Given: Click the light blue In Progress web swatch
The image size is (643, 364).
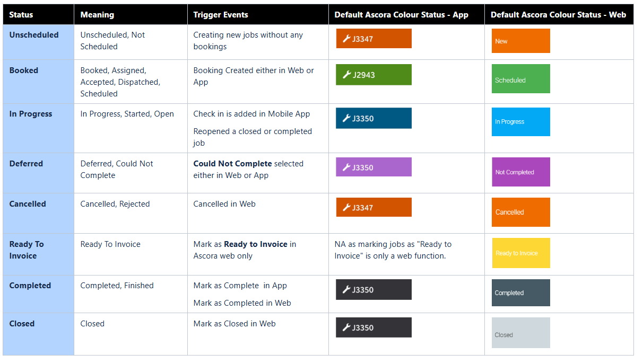Looking at the screenshot, I should [x=520, y=122].
